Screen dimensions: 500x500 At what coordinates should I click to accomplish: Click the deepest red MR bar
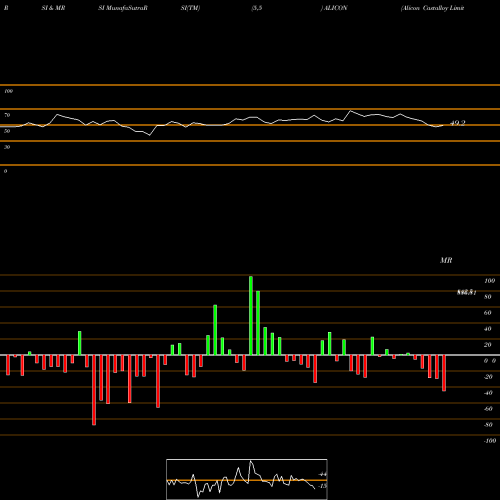94,390
